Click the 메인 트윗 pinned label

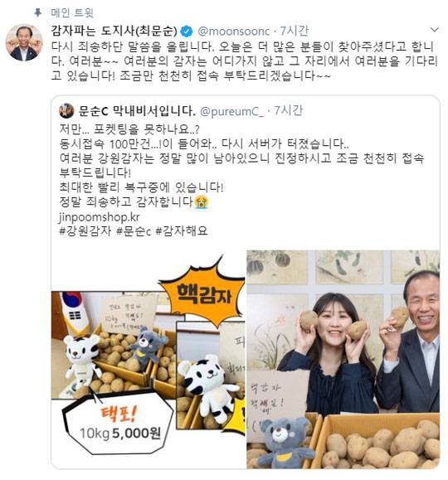click(72, 12)
